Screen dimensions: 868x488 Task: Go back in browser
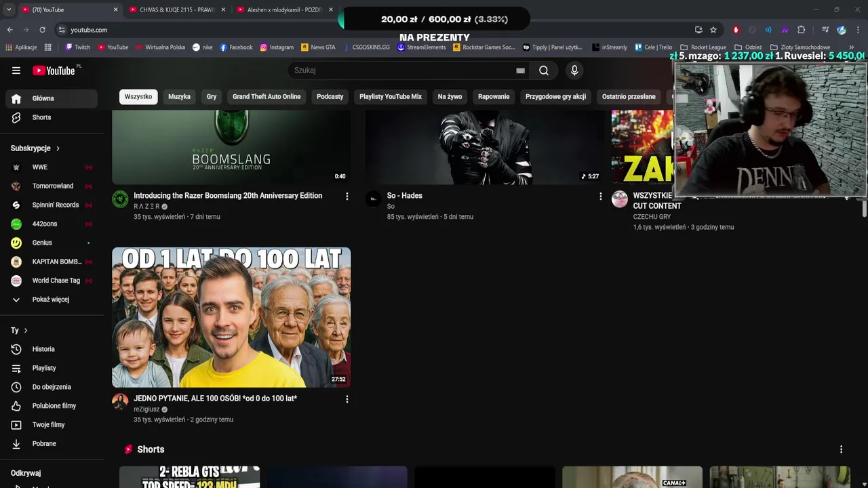(9, 30)
